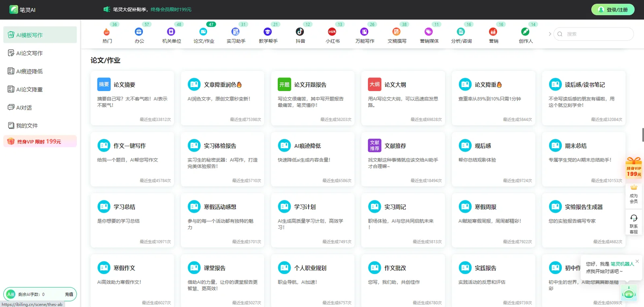This screenshot has height=307, width=644.
Task: Click the 联系客服 headset button
Action: (x=634, y=224)
